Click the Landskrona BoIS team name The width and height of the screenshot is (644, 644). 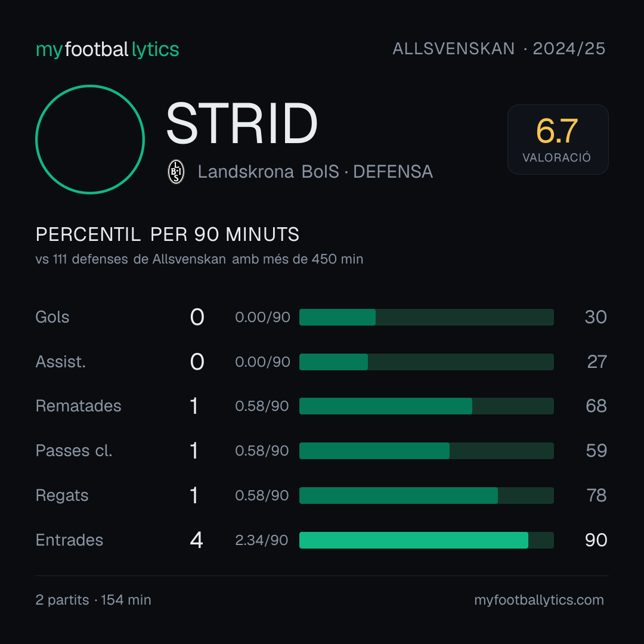pyautogui.click(x=268, y=172)
